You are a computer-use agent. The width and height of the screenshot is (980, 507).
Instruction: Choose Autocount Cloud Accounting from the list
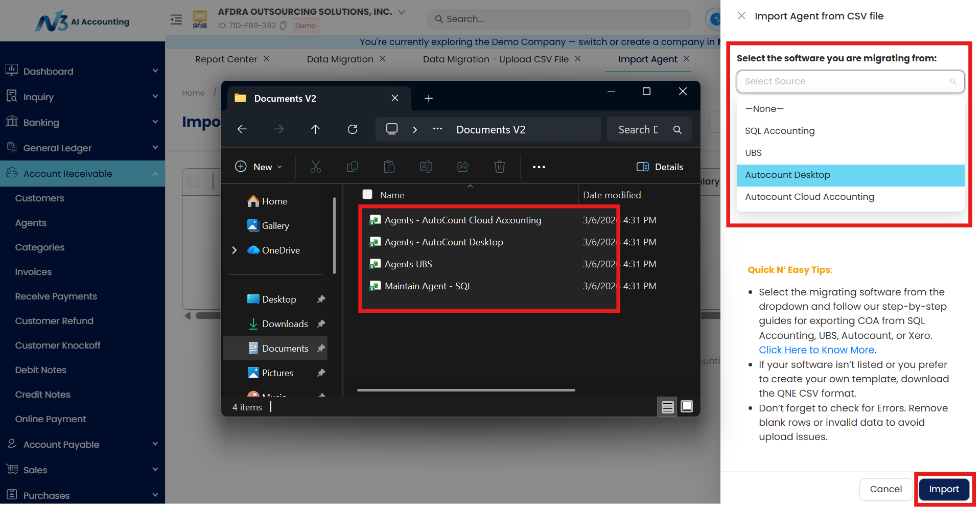pos(850,197)
